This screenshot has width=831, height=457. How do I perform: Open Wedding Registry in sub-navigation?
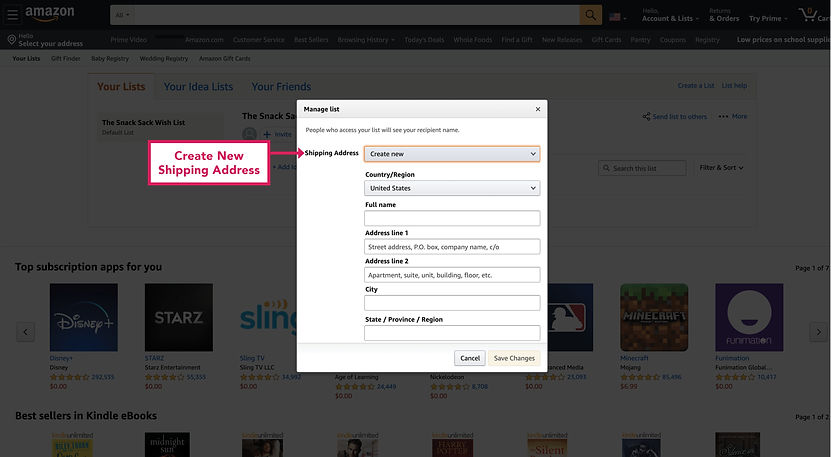(164, 58)
